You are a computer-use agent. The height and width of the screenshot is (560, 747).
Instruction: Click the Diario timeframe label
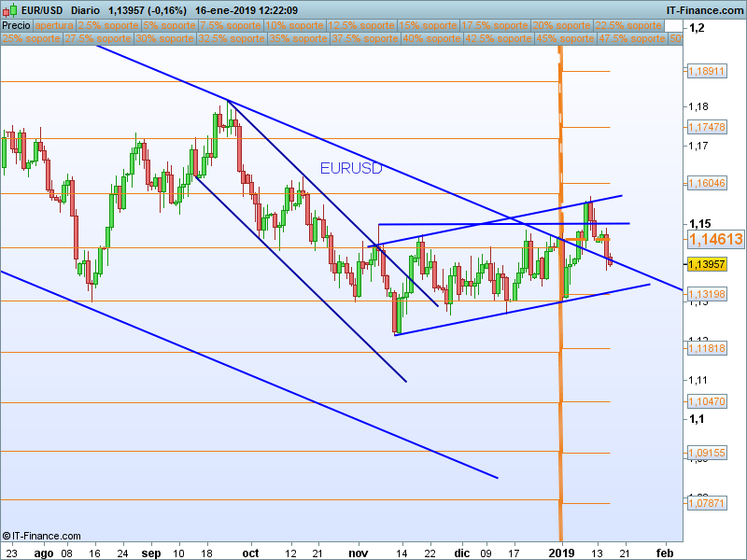click(x=85, y=10)
